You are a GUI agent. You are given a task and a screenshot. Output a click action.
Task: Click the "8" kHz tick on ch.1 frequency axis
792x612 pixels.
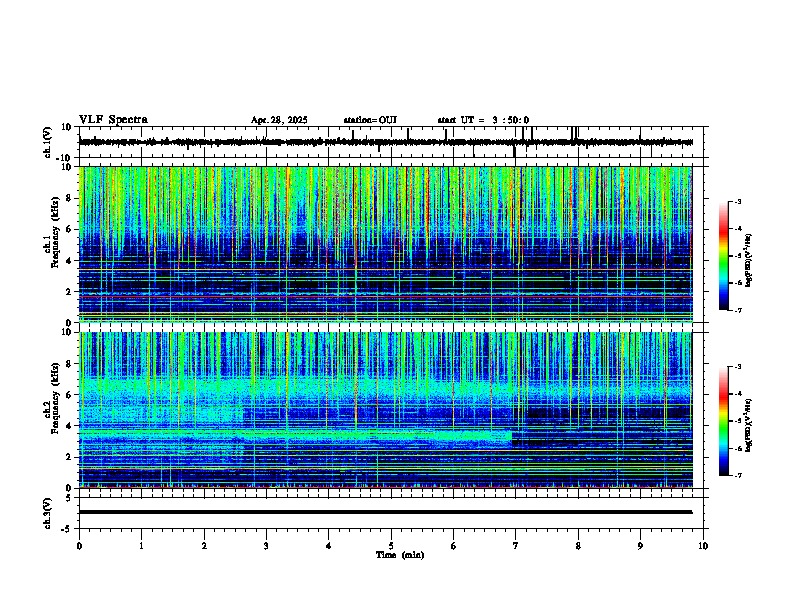pyautogui.click(x=69, y=198)
